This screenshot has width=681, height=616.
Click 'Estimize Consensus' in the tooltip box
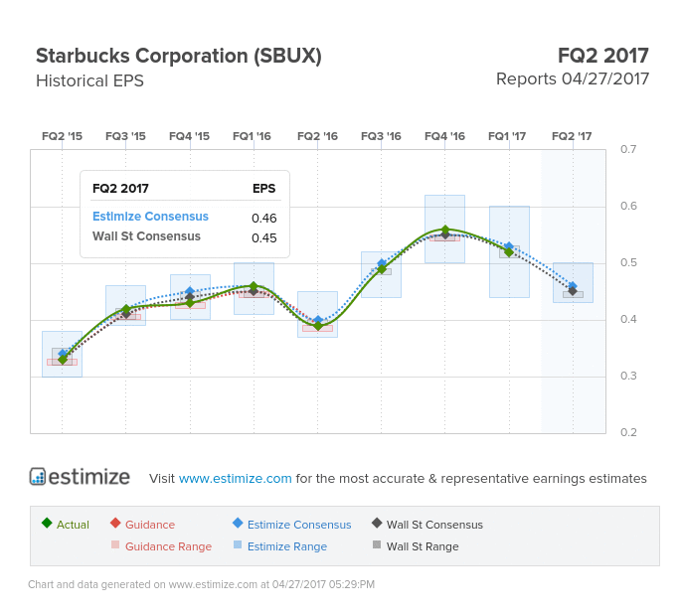tap(150, 217)
